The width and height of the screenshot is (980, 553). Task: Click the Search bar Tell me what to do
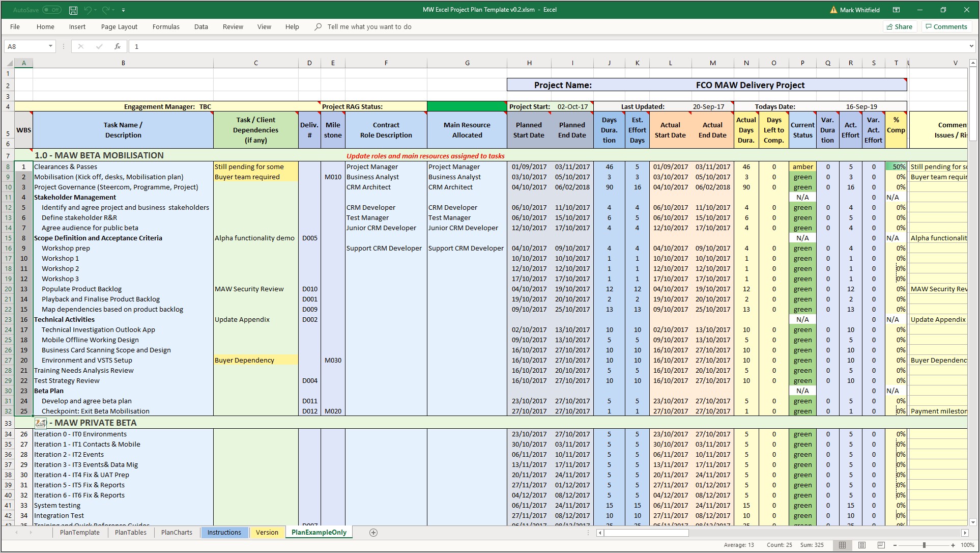click(368, 27)
